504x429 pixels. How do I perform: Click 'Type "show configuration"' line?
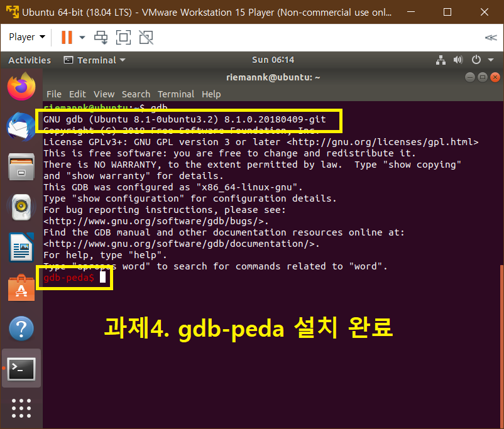[x=190, y=198]
